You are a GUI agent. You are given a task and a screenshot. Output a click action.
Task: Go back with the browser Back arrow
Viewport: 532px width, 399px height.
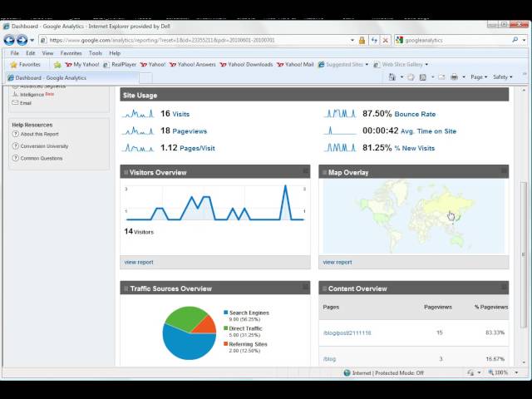pyautogui.click(x=9, y=40)
